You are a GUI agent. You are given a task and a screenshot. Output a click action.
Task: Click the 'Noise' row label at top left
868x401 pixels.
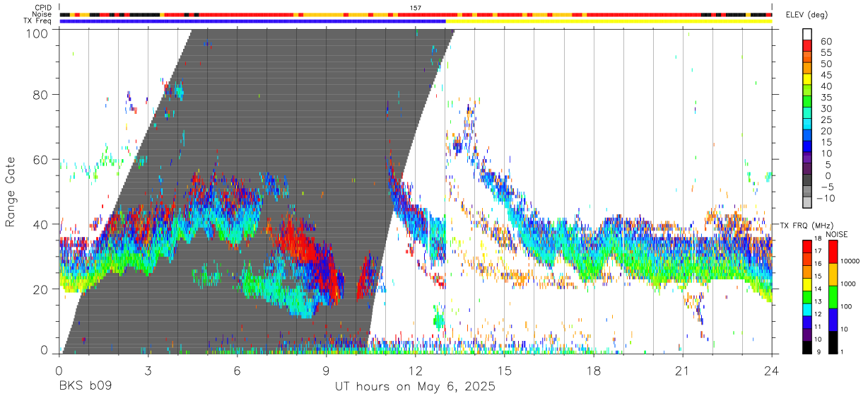point(42,14)
